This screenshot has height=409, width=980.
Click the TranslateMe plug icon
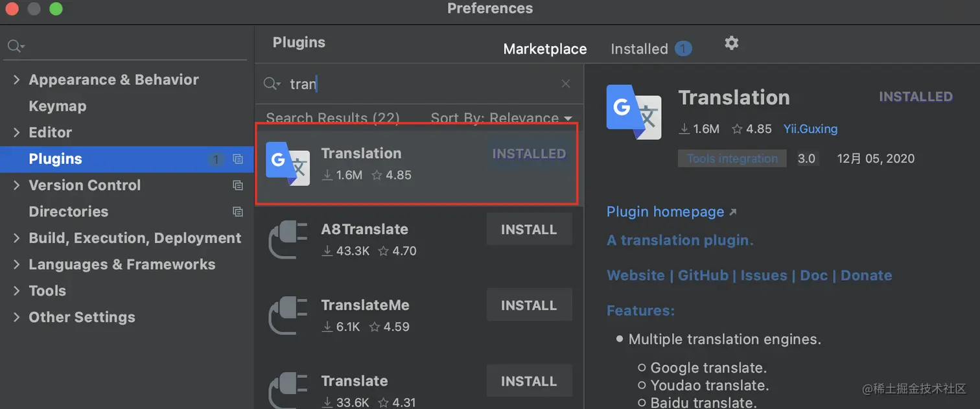[x=288, y=316]
